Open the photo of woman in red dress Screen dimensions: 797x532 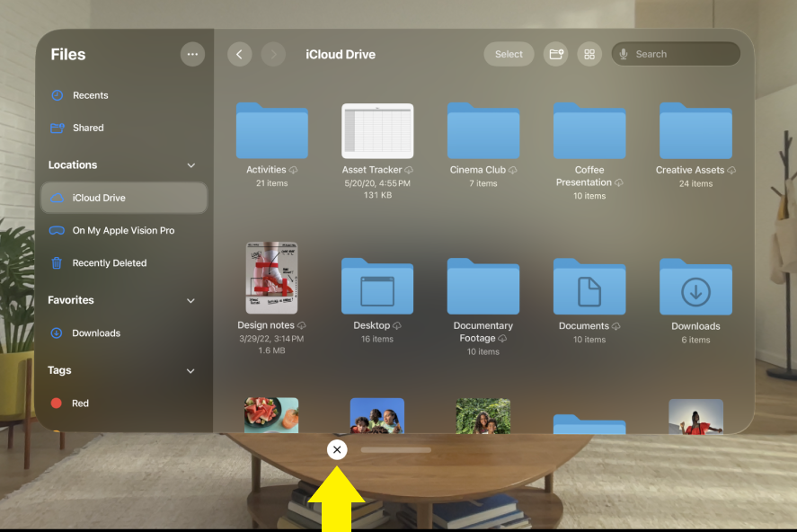click(695, 416)
